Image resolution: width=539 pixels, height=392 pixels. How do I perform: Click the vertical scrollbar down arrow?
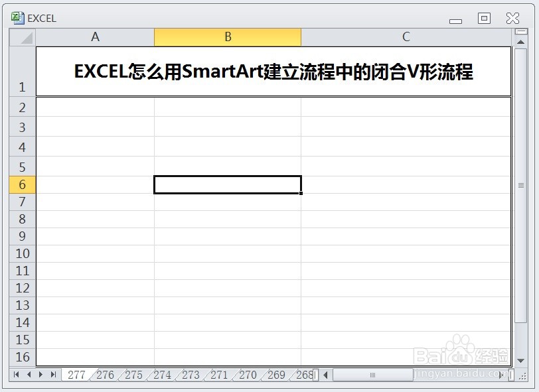tap(521, 360)
